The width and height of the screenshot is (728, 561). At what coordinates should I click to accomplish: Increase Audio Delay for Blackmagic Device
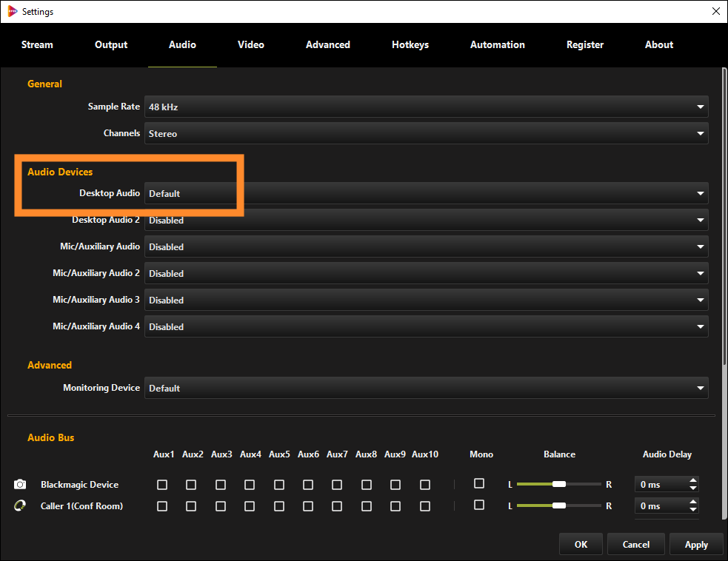pyautogui.click(x=692, y=480)
